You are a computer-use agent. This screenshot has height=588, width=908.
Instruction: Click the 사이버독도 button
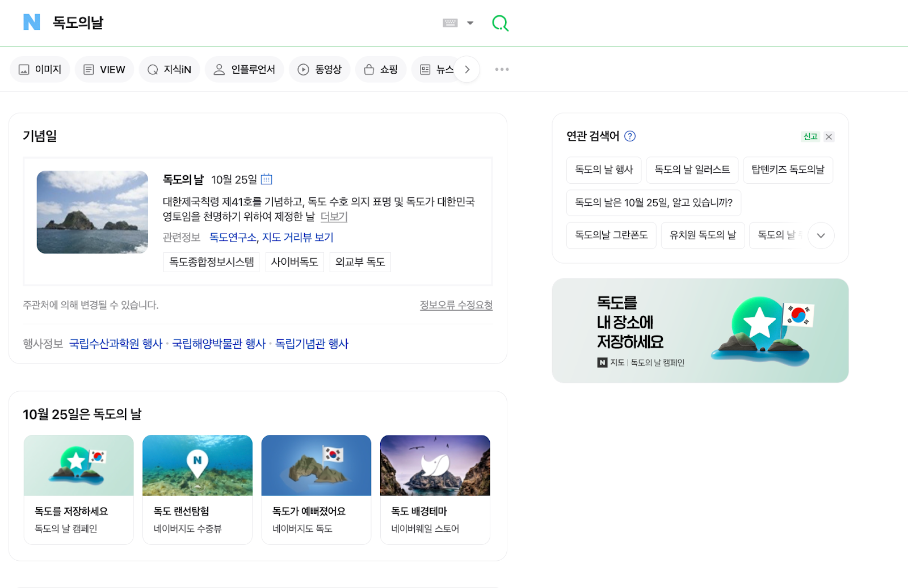295,262
